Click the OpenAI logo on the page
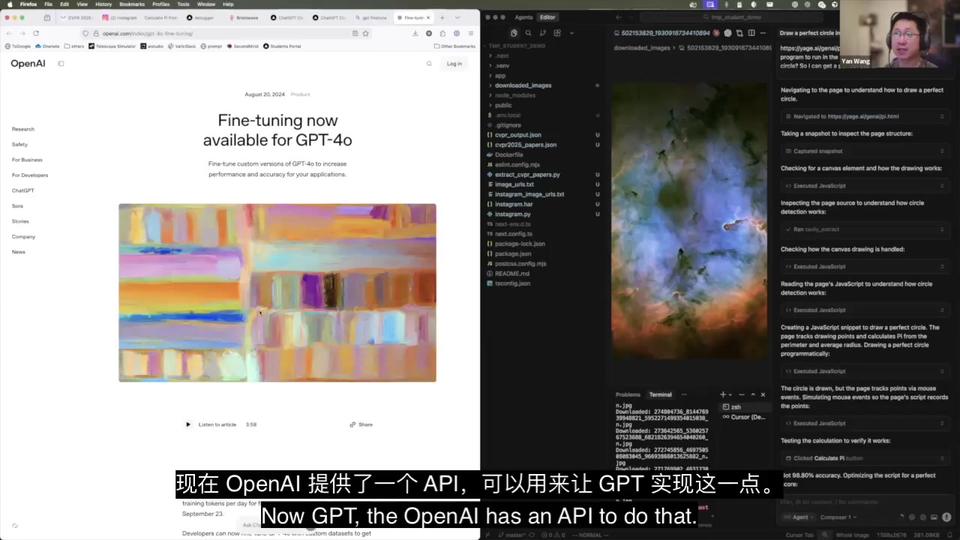Image resolution: width=960 pixels, height=540 pixels. pyautogui.click(x=28, y=64)
